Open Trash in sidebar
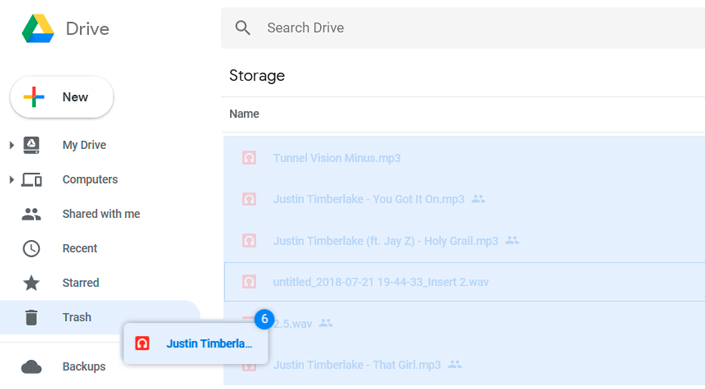Image resolution: width=705 pixels, height=389 pixels. (77, 317)
